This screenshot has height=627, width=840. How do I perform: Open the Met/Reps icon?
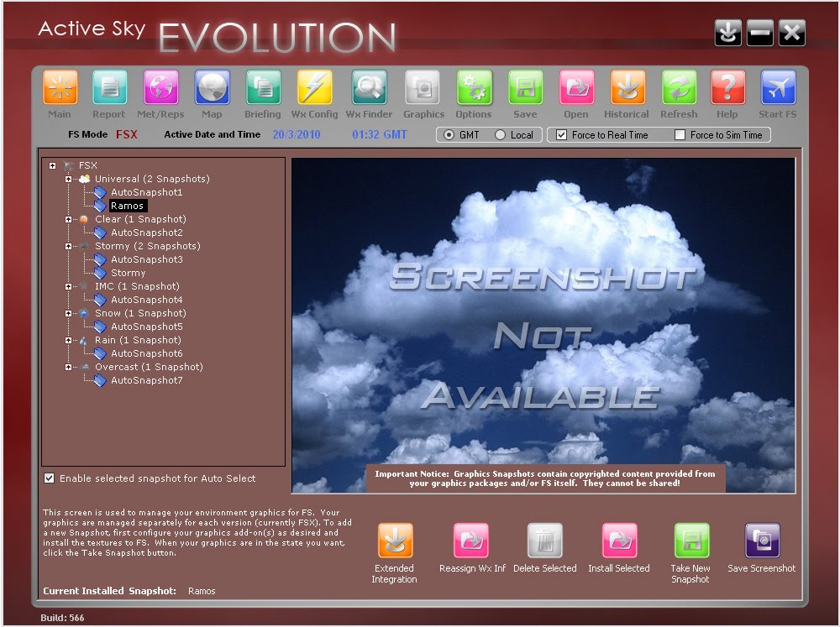[160, 86]
